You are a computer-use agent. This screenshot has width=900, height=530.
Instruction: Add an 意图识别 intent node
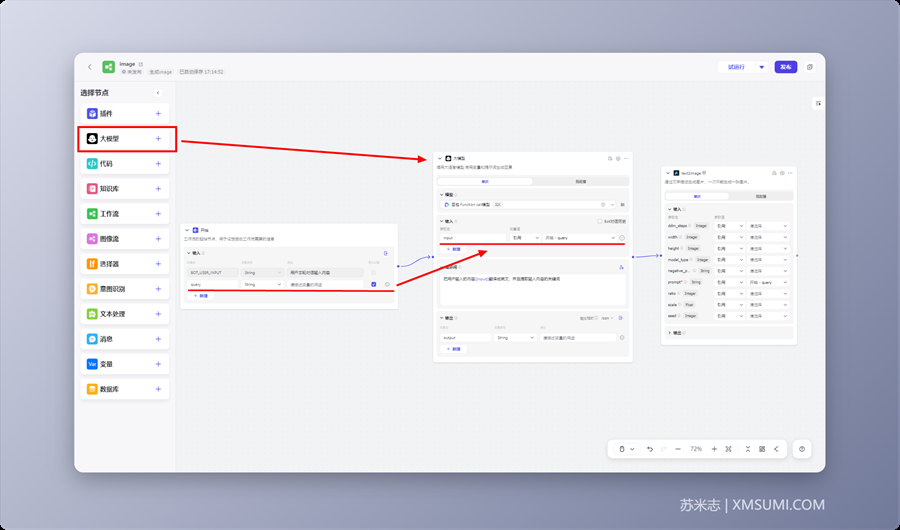pyautogui.click(x=158, y=289)
